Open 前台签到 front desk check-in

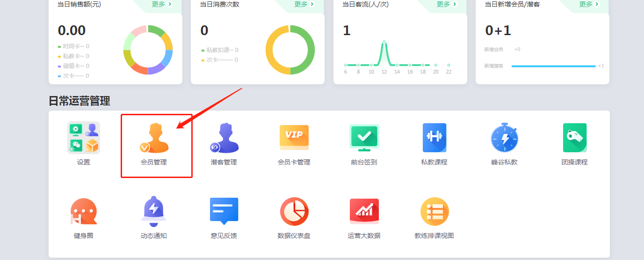(x=364, y=138)
